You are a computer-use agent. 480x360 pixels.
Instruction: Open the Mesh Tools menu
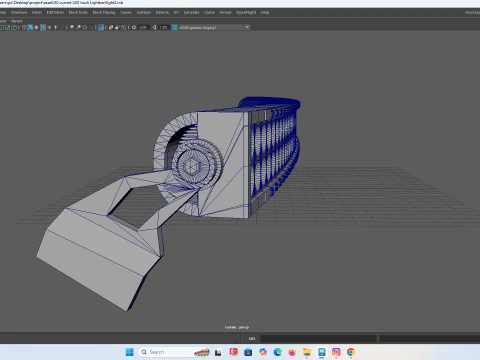[x=78, y=12]
